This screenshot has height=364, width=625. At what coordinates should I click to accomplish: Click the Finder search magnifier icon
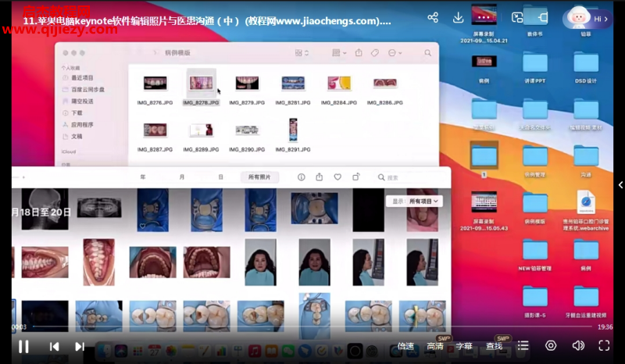427,52
